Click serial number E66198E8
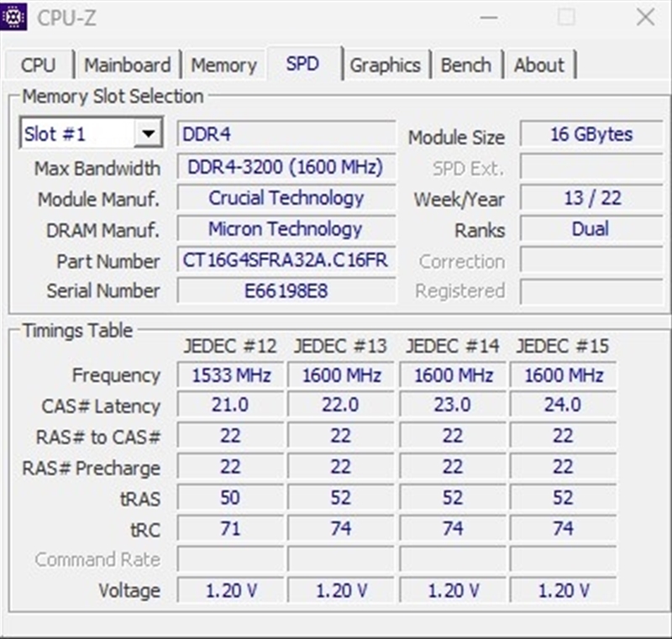The width and height of the screenshot is (672, 639). (x=286, y=291)
